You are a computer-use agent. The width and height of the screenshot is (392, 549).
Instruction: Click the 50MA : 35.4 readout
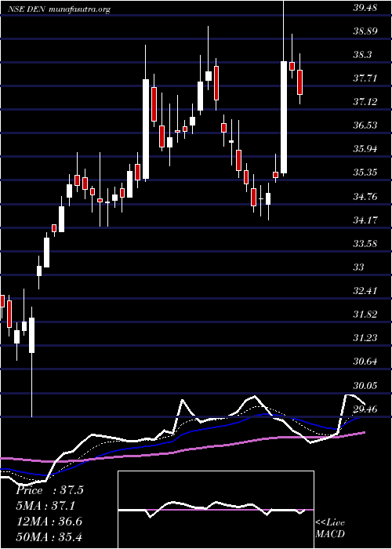coord(49,536)
